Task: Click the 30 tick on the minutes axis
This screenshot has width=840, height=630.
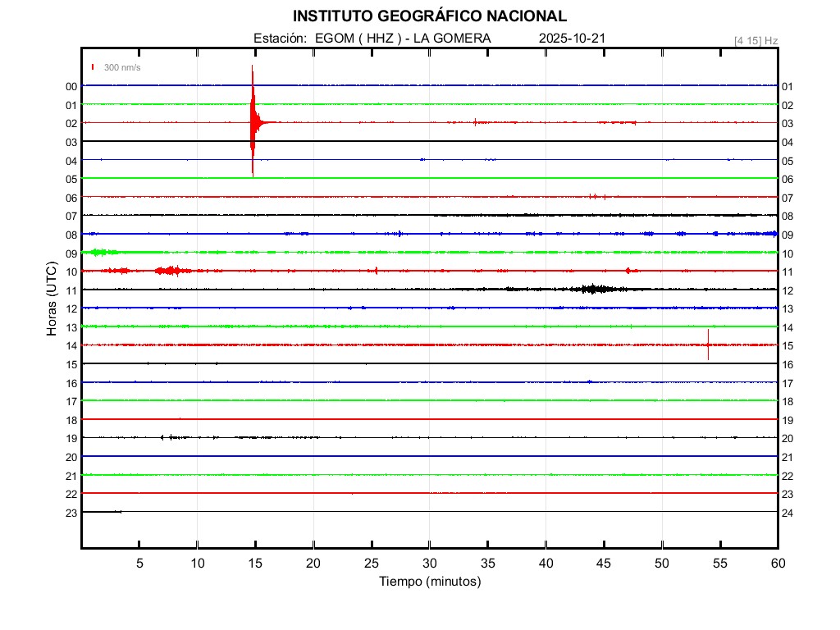Action: pyautogui.click(x=430, y=563)
